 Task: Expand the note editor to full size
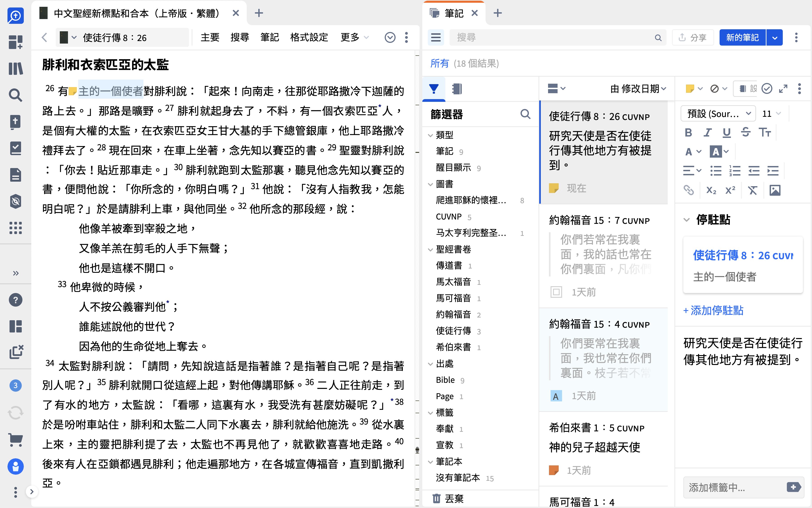coord(783,89)
